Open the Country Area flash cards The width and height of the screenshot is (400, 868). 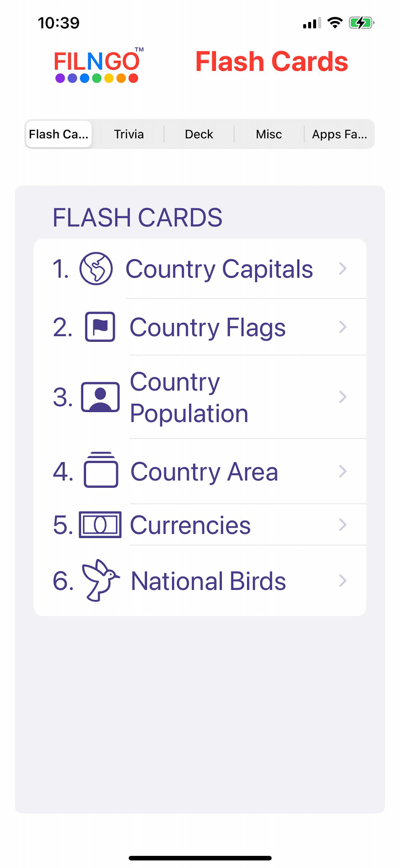coord(200,471)
